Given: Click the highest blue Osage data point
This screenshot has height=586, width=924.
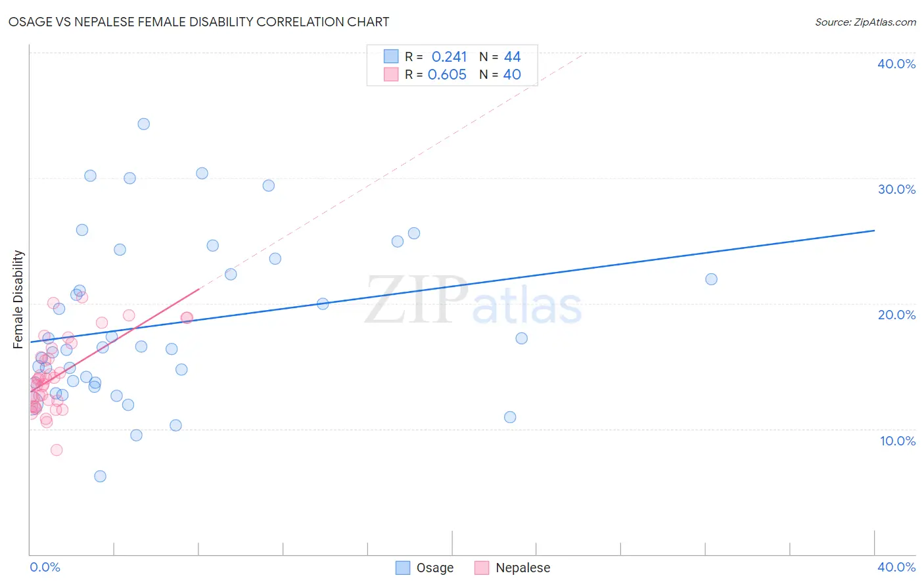Looking at the screenshot, I should pos(143,124).
